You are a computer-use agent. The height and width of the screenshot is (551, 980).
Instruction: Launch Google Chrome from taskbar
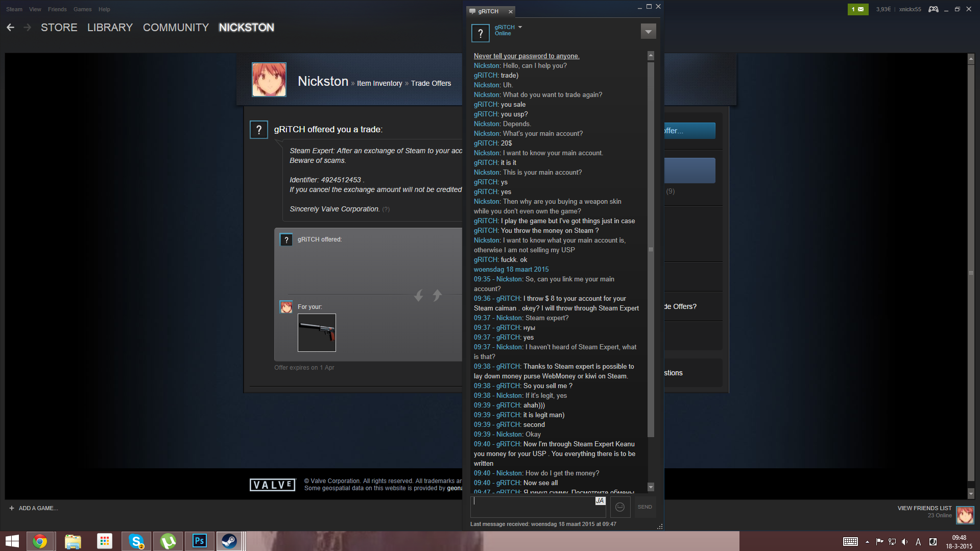pos(40,541)
